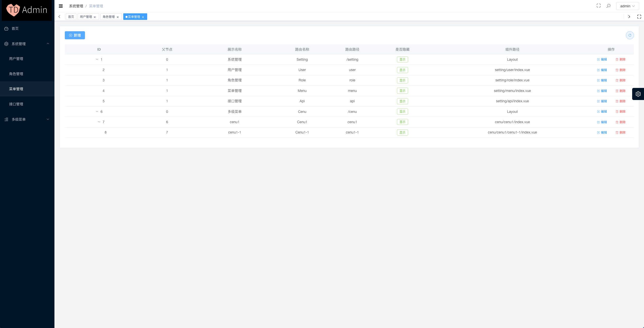The height and width of the screenshot is (328, 644).
Task: Collapse tree row with ID 1
Action: pyautogui.click(x=97, y=59)
